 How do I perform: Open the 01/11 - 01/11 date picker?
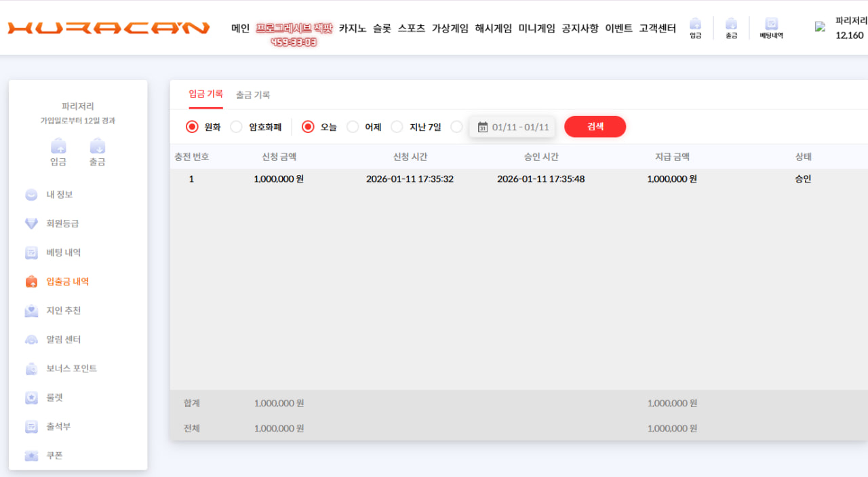click(513, 127)
